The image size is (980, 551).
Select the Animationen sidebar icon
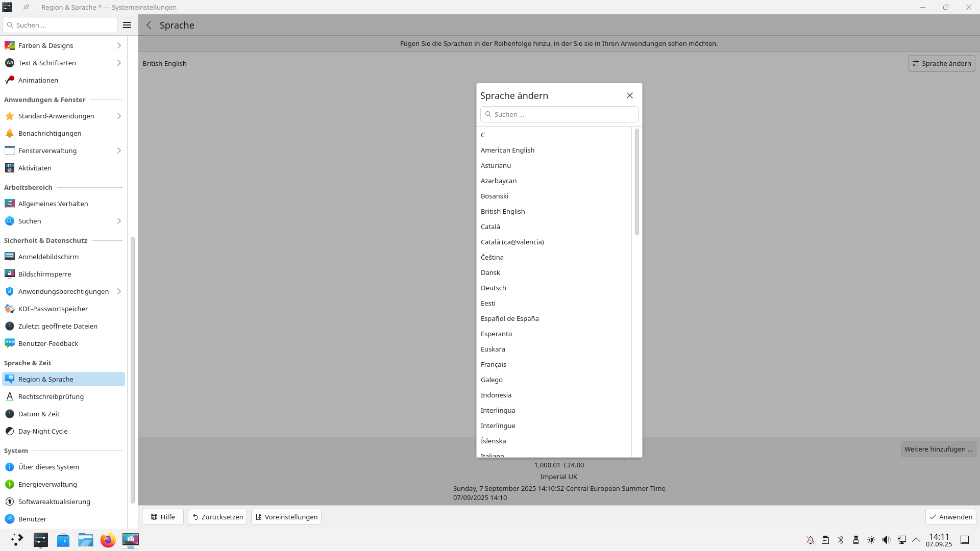9,80
